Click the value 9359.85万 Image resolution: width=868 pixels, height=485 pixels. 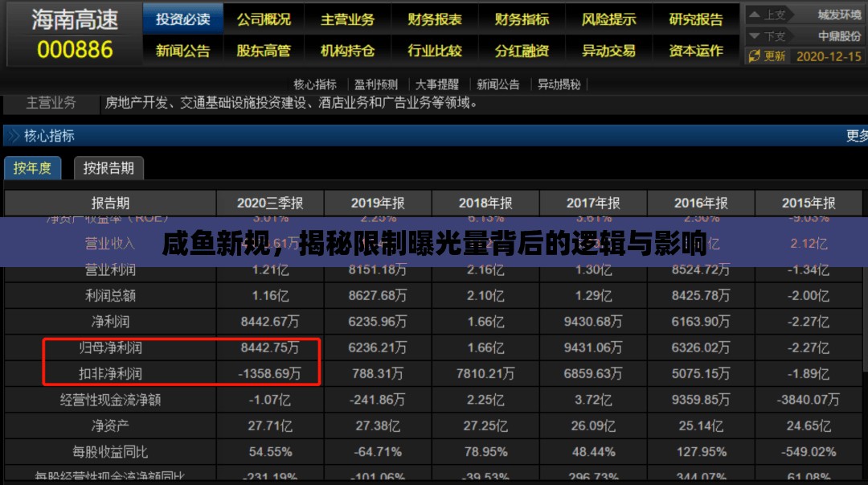(701, 400)
